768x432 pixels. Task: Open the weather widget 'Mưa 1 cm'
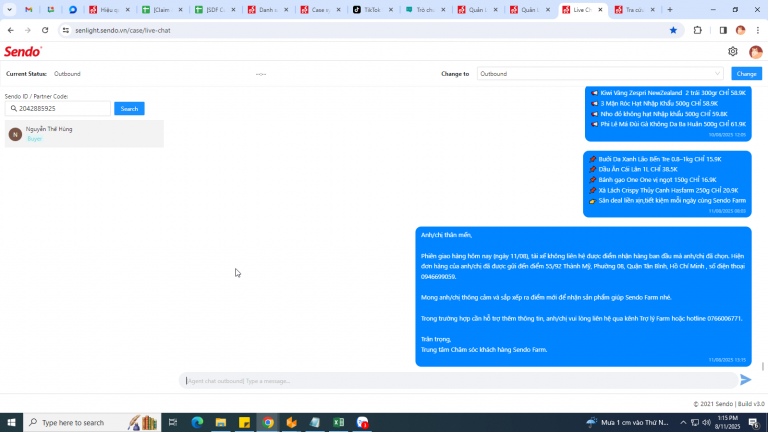[x=627, y=422]
